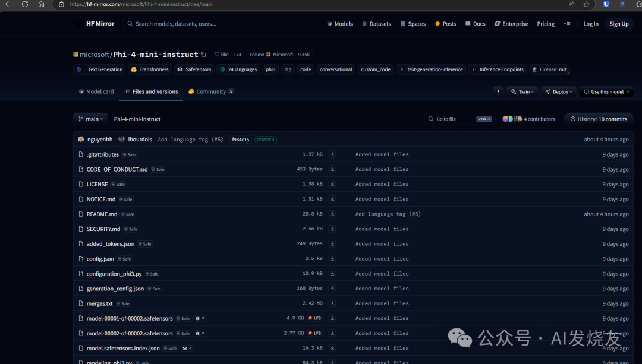Click the Log In link

[591, 24]
